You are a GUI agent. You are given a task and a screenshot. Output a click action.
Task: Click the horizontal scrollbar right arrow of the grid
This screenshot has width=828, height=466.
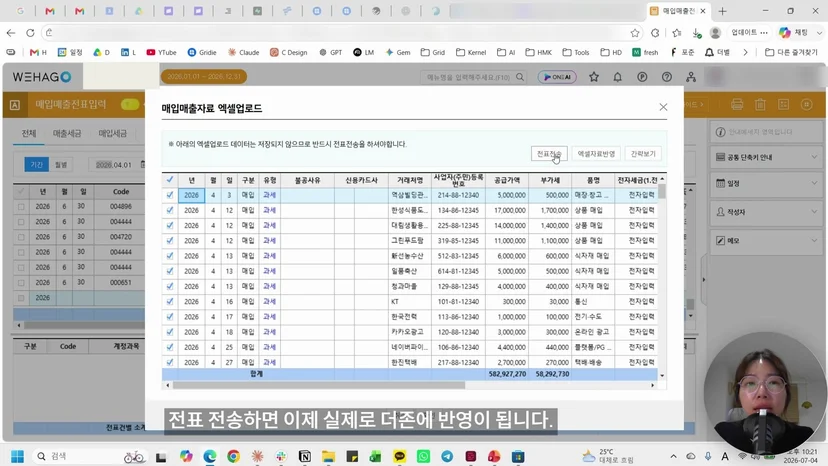[x=653, y=385]
